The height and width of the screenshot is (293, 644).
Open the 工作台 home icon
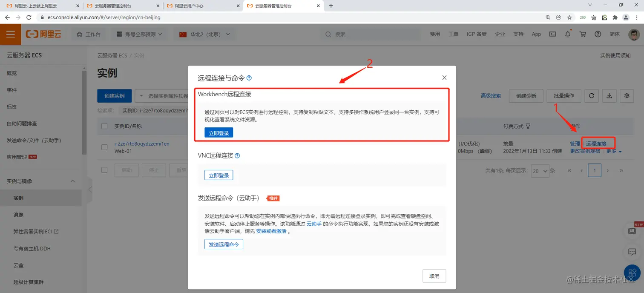pos(79,34)
